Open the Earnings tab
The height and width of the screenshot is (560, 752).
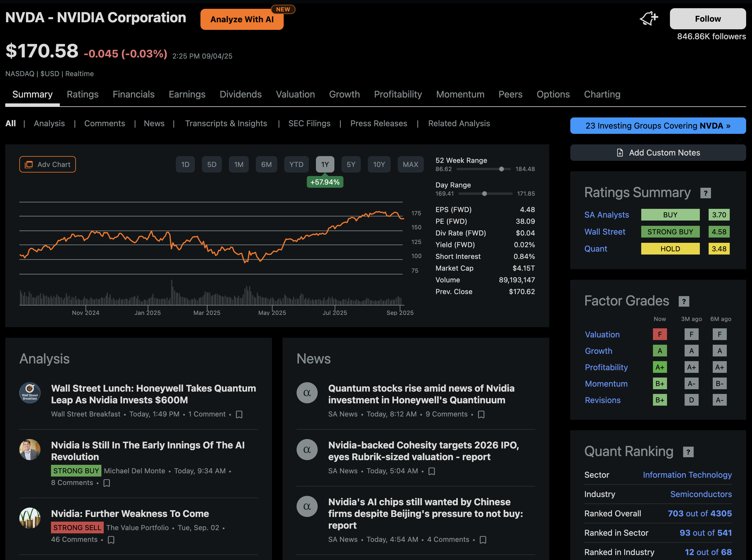[187, 94]
